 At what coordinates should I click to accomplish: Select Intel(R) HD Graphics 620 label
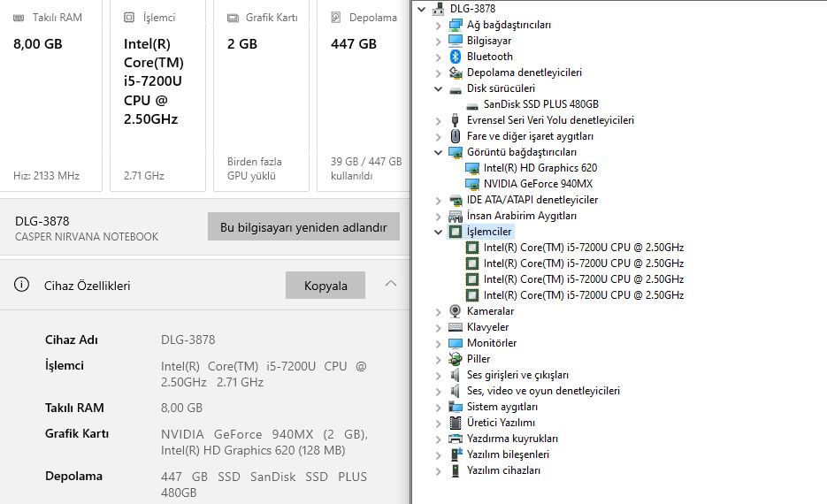[x=540, y=168]
